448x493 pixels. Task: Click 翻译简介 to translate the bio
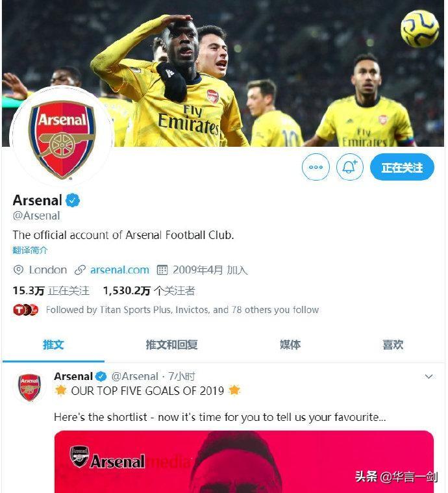(30, 250)
